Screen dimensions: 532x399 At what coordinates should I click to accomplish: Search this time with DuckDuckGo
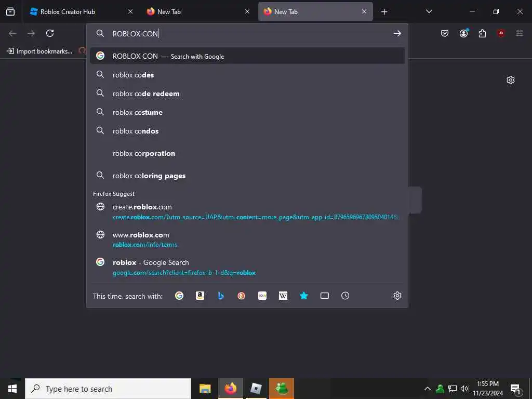(241, 296)
